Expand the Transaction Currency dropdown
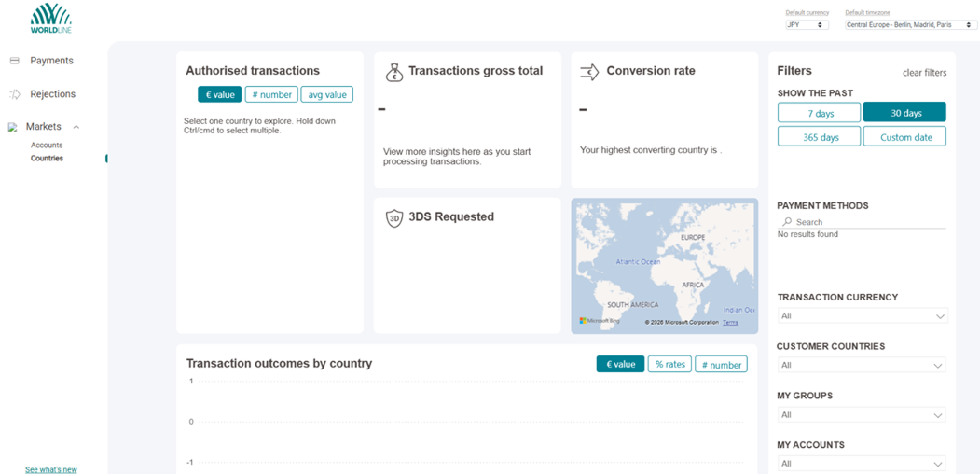Viewport: 980px width, 474px height. point(863,315)
